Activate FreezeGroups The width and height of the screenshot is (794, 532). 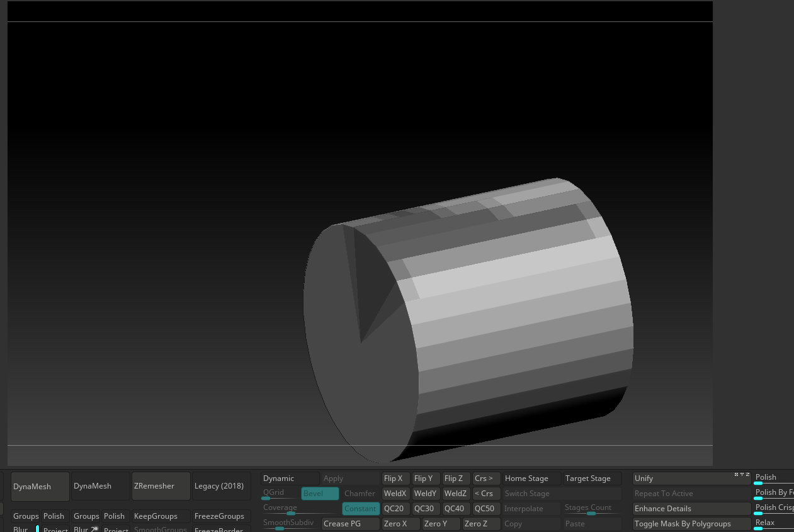[x=219, y=516]
